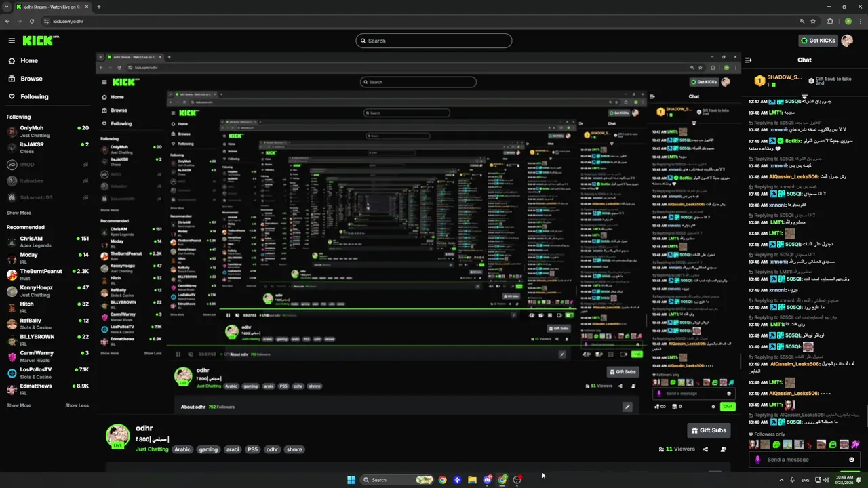Open Edmatthews recommended channel
868x488 pixels.
[47, 389]
